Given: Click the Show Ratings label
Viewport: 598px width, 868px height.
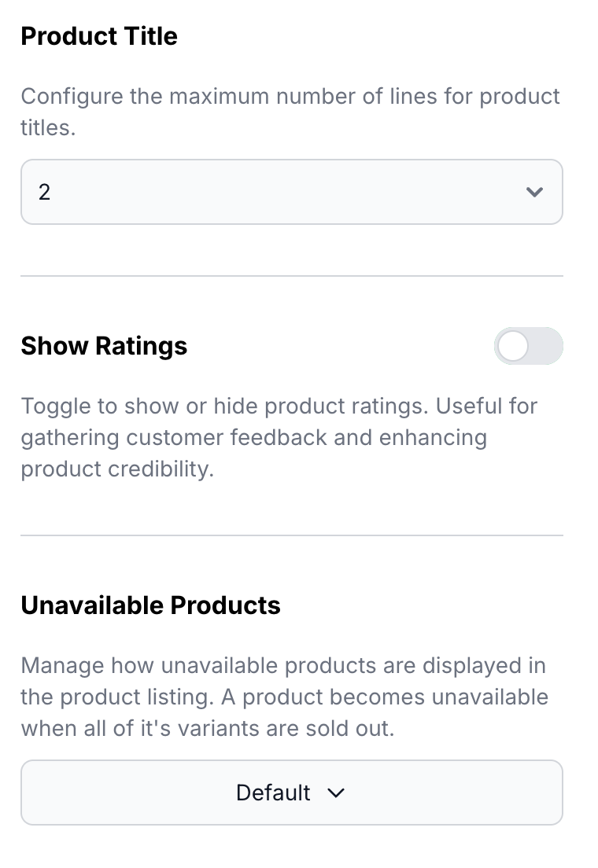Looking at the screenshot, I should click(x=104, y=346).
